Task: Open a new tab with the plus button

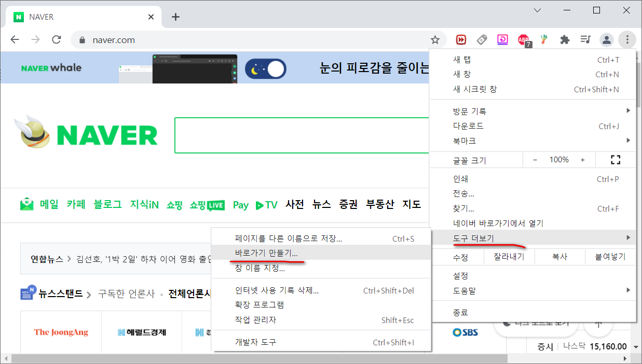Action: coord(175,17)
